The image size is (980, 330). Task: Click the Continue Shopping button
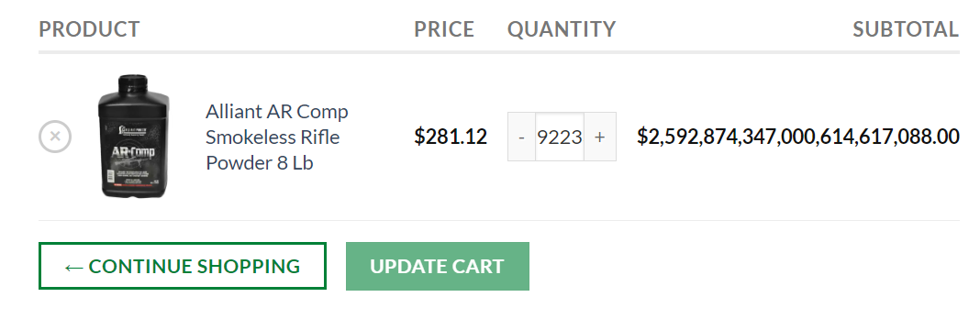pyautogui.click(x=183, y=266)
